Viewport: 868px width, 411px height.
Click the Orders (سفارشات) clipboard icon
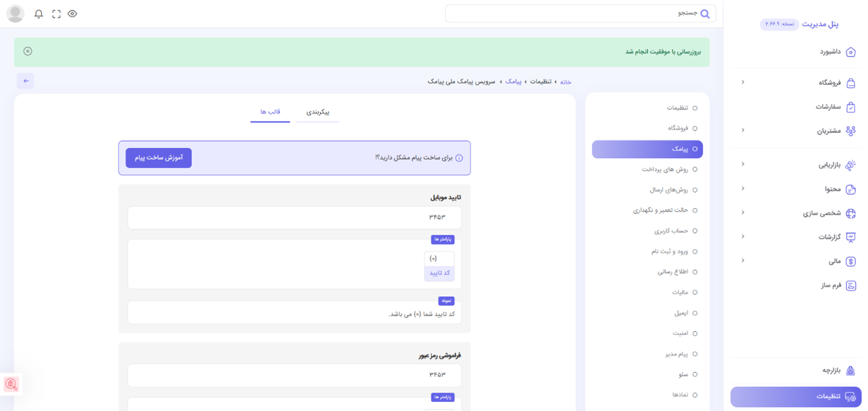850,107
